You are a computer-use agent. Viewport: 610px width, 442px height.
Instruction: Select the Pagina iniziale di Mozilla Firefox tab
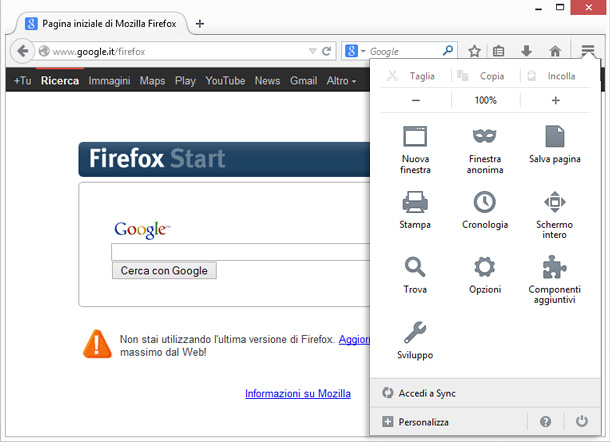[x=101, y=24]
